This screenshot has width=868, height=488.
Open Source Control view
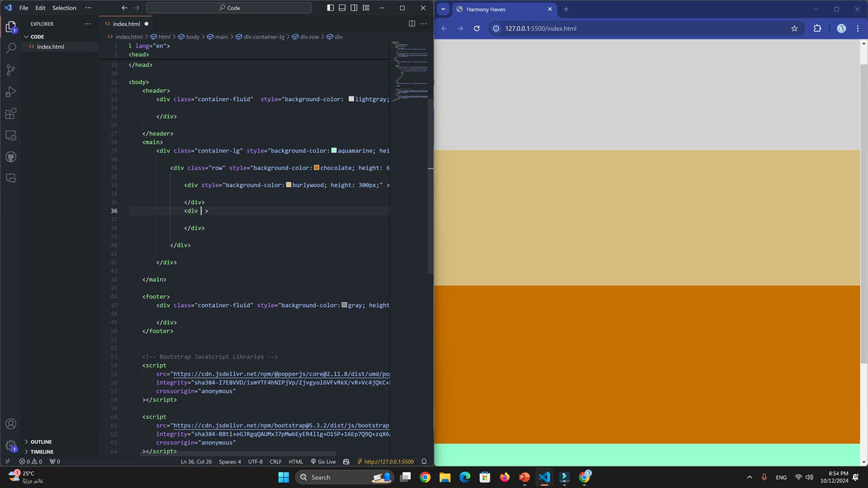(11, 70)
